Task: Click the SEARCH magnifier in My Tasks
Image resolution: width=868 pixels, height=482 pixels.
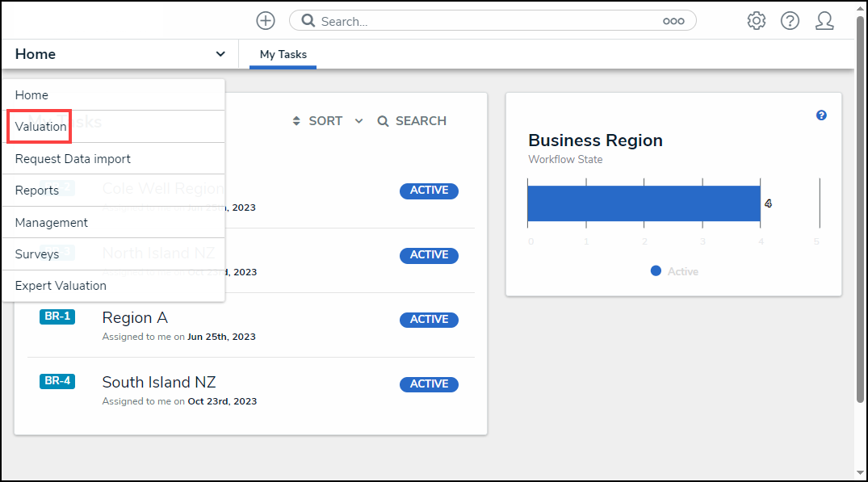Action: point(383,120)
